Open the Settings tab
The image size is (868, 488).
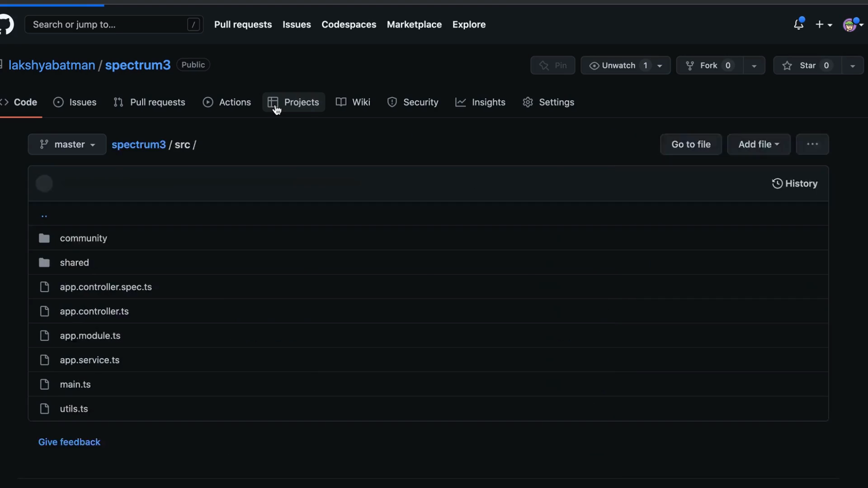[x=548, y=102]
